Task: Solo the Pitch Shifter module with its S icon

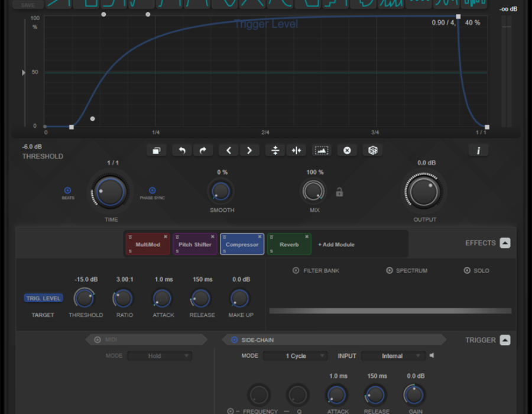Action: pyautogui.click(x=177, y=251)
